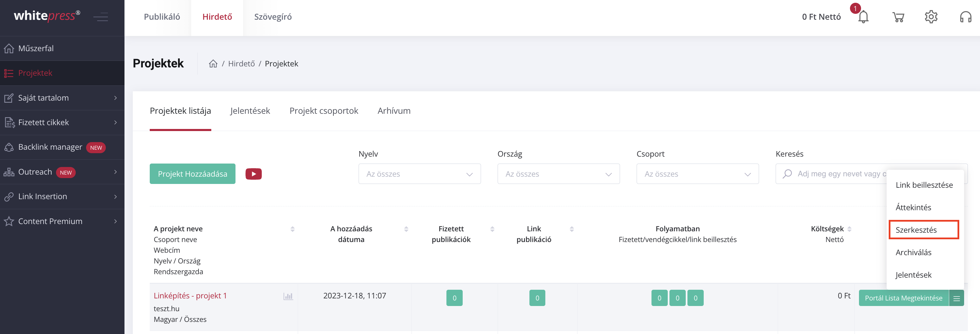Click the home breadcrumb icon

click(213, 64)
